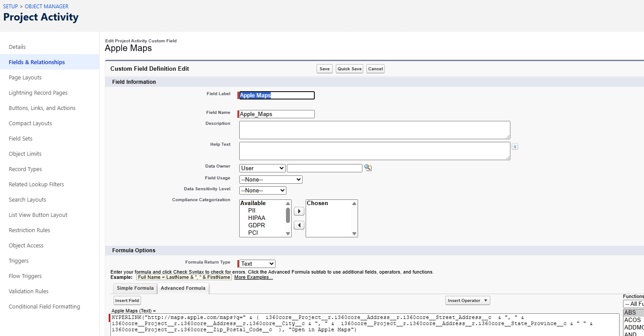Click the Quick Save button
This screenshot has width=644, height=336.
pos(349,69)
